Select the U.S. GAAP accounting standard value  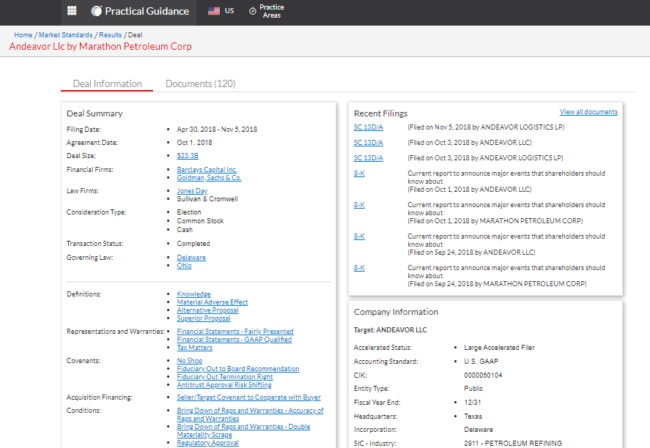(481, 361)
